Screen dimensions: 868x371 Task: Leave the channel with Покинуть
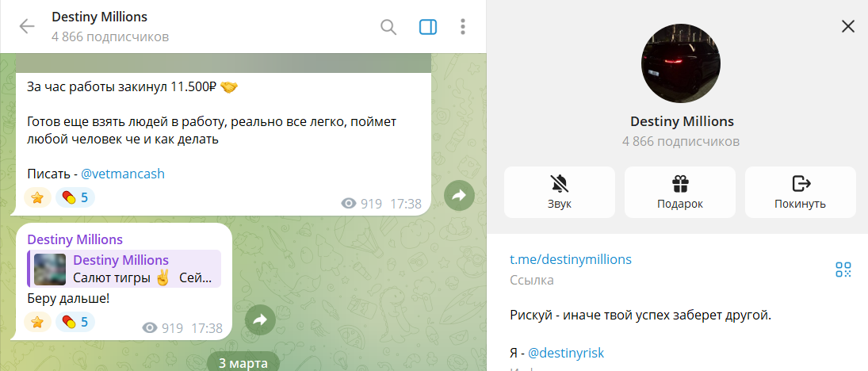[800, 193]
